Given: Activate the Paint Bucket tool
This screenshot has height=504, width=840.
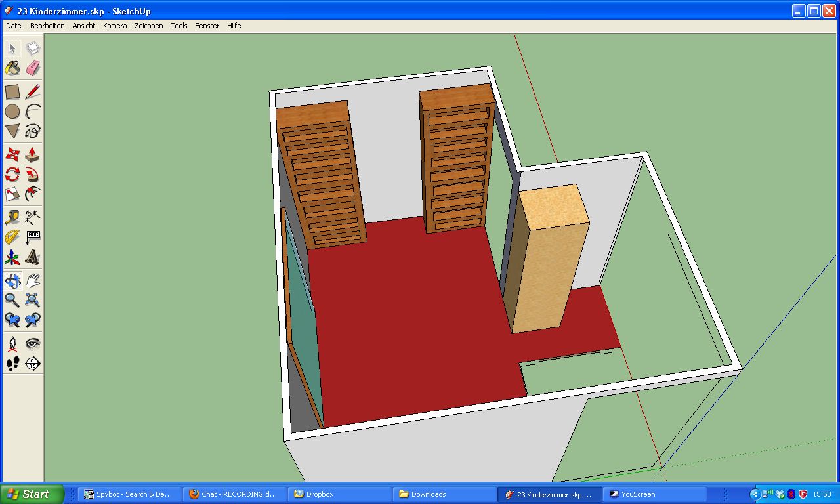Looking at the screenshot, I should [x=12, y=68].
